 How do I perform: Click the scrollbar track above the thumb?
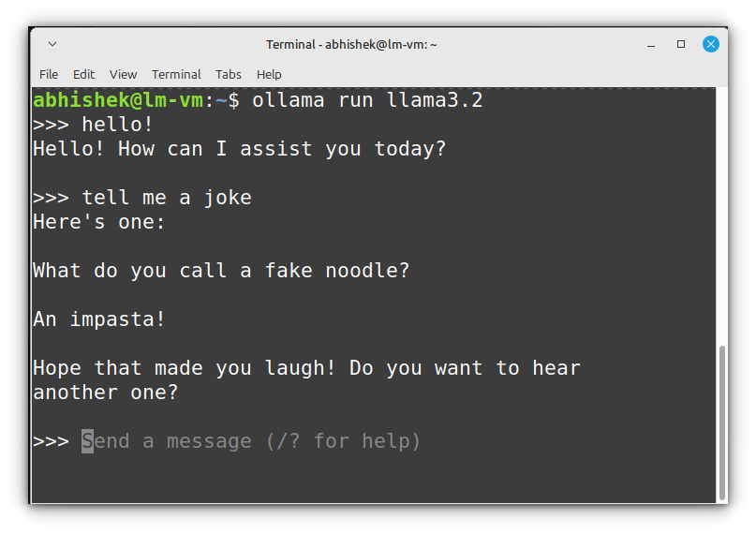tap(721, 215)
